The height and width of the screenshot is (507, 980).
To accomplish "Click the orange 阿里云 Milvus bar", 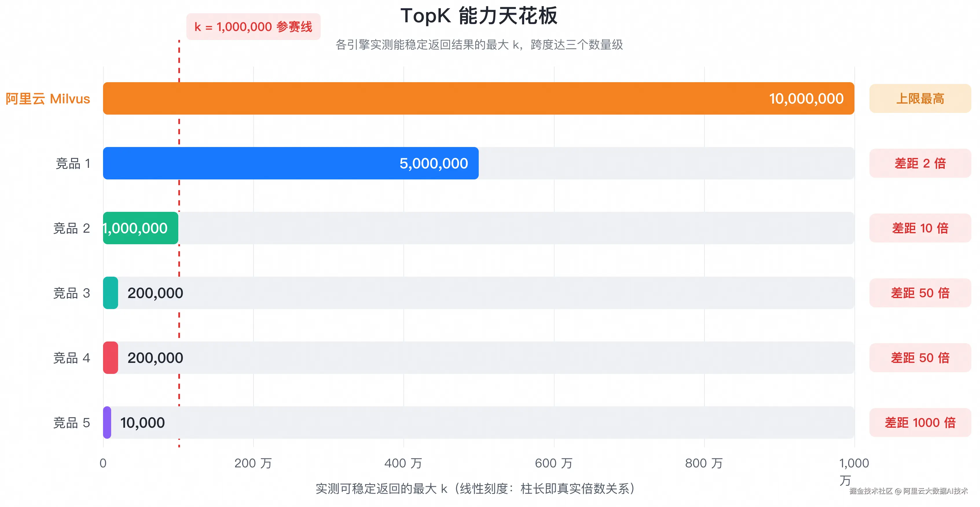I will [479, 98].
